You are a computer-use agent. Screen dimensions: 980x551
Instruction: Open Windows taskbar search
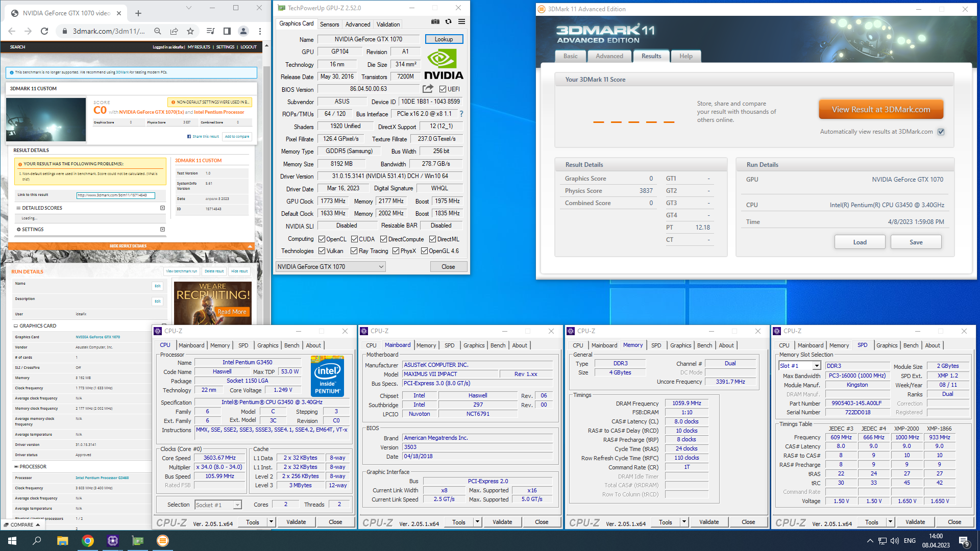(37, 541)
